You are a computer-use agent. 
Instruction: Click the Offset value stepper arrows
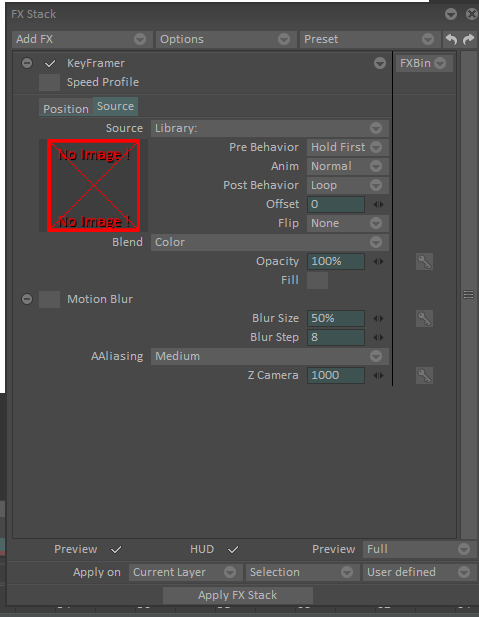pyautogui.click(x=378, y=205)
